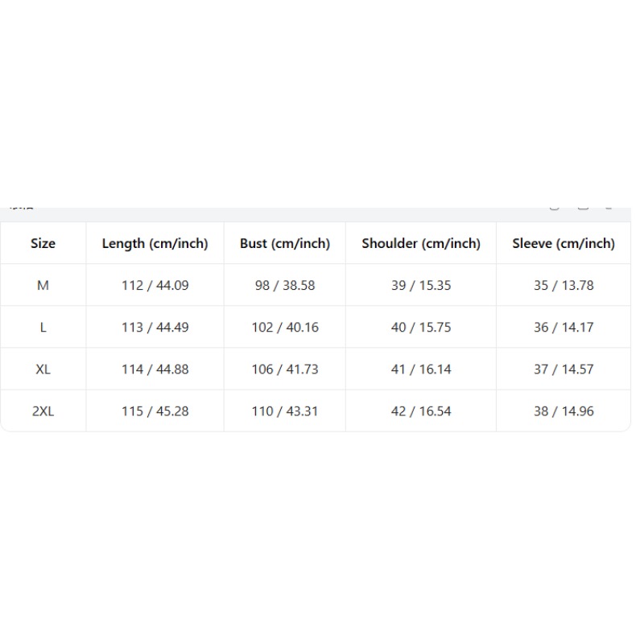Click the Size column header
This screenshot has height=644, width=644.
click(43, 243)
